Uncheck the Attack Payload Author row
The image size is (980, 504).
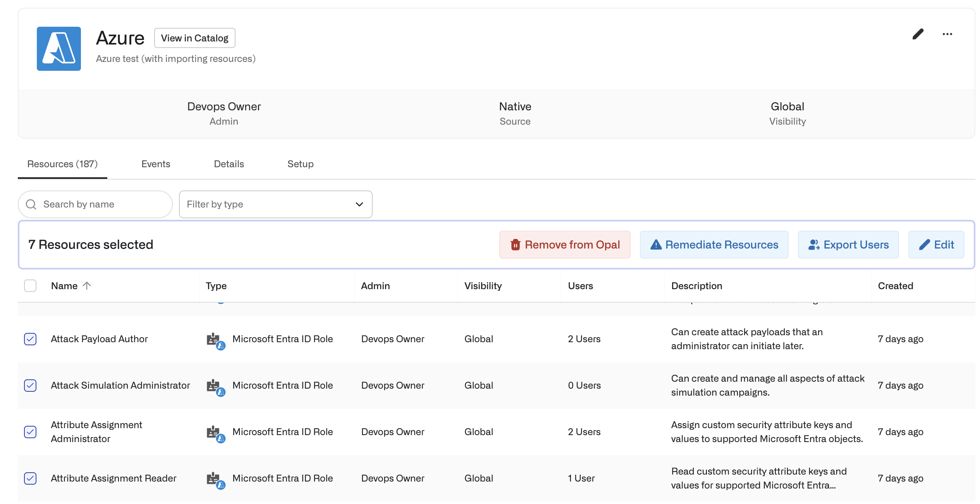click(x=30, y=339)
